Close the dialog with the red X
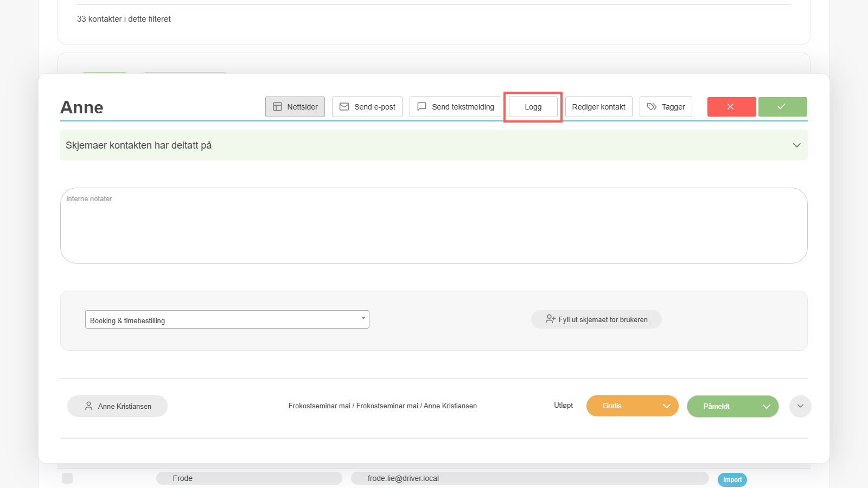This screenshot has height=488, width=868. pyautogui.click(x=731, y=107)
